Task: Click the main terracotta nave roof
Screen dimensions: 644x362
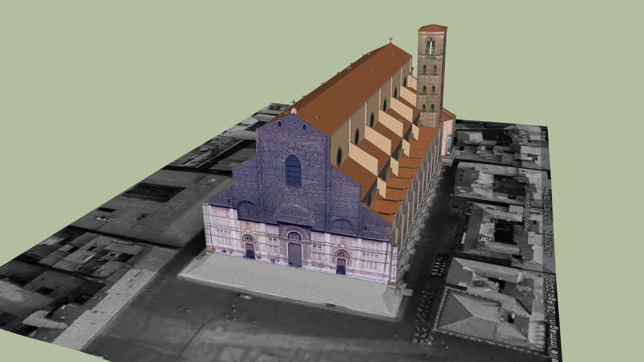Action: pos(354,85)
